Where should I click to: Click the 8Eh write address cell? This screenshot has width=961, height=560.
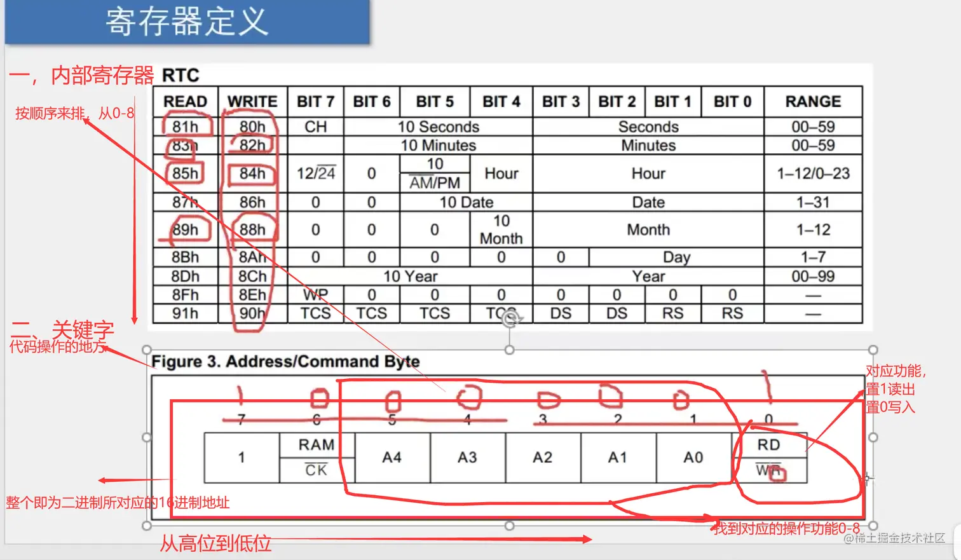click(x=252, y=295)
